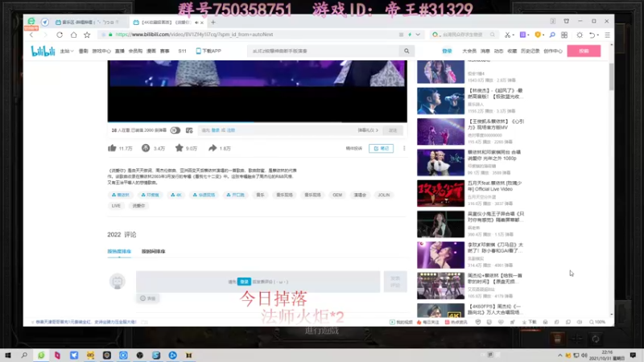Click the Windows Start button
The width and height of the screenshot is (644, 362).
coord(8,355)
